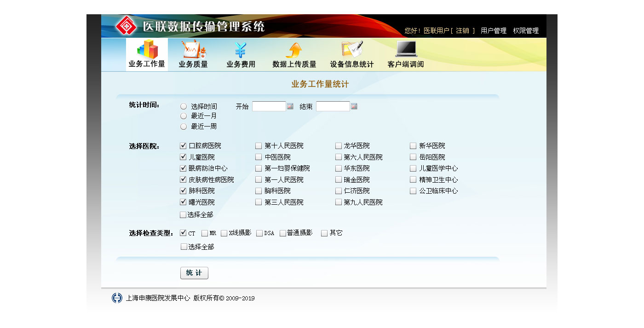Click the 注销 logout link
644x328 pixels.
(462, 31)
